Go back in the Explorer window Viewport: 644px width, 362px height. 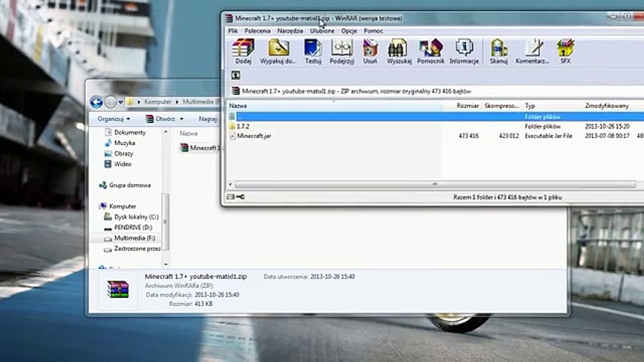[97, 103]
